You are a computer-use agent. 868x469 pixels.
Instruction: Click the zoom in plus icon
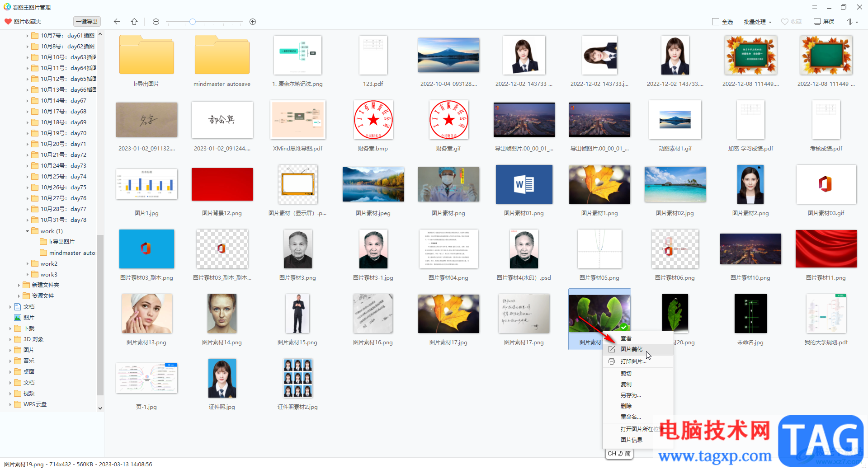(253, 22)
